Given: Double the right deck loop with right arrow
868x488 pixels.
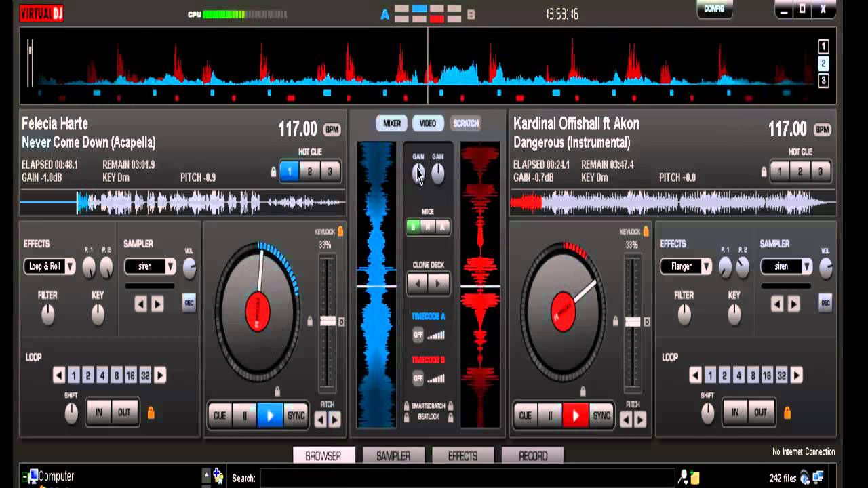Looking at the screenshot, I should click(x=796, y=375).
